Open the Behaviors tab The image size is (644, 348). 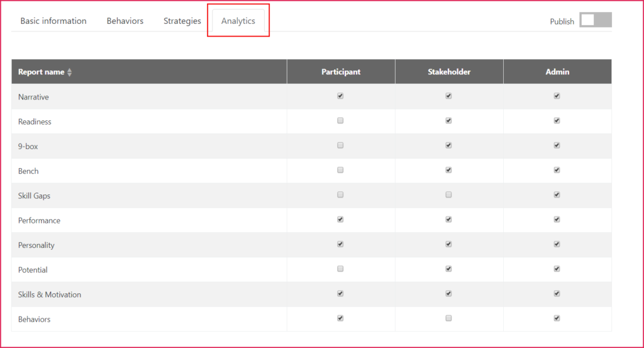125,21
